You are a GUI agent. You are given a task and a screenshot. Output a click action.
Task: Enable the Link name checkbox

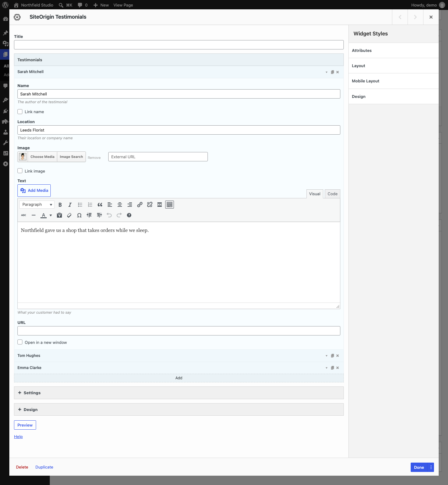(x=20, y=112)
